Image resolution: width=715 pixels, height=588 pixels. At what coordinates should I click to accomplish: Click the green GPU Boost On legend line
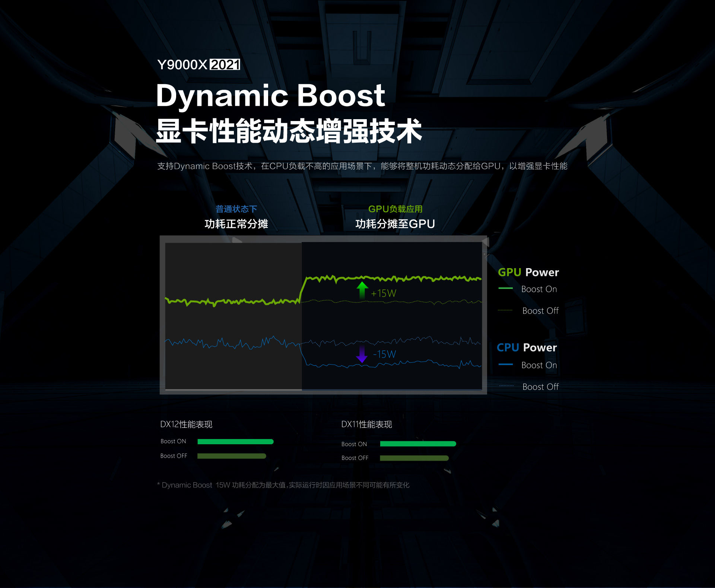tap(505, 289)
